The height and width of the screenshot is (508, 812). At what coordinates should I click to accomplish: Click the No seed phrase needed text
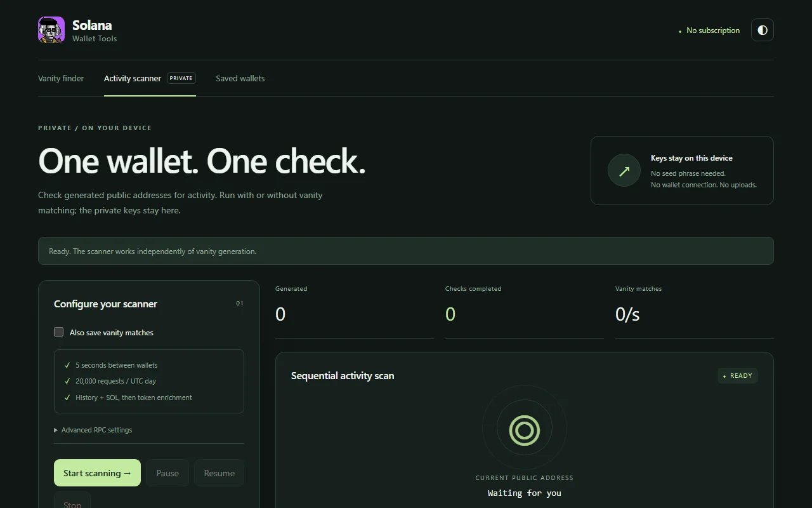(x=688, y=173)
